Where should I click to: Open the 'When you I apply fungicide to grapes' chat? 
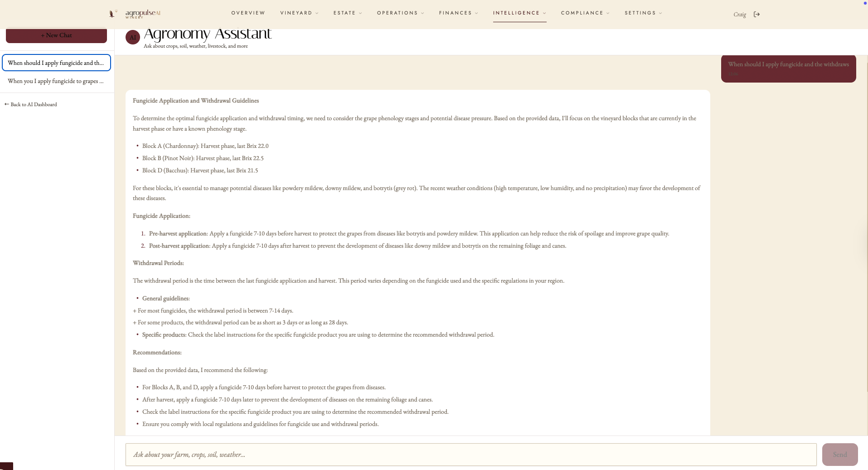56,81
